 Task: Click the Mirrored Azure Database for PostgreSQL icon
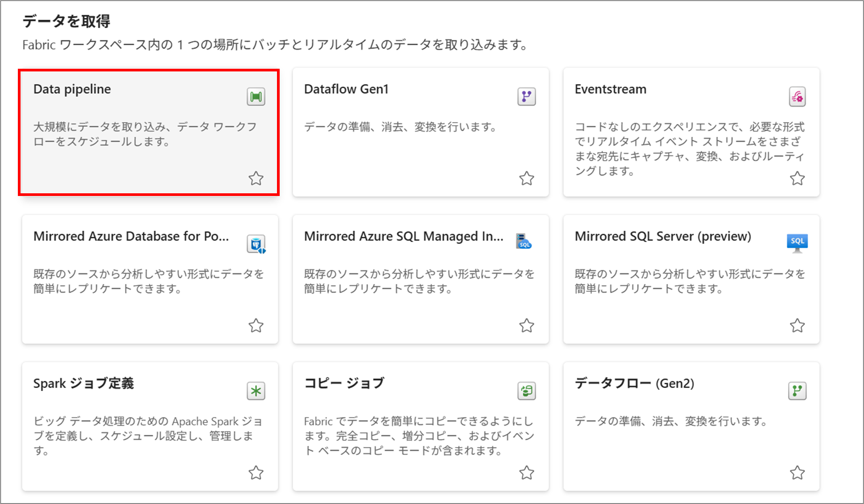pyautogui.click(x=256, y=244)
